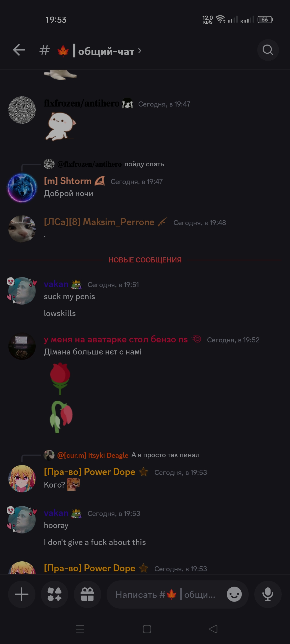Tap the back arrow icon
The height and width of the screenshot is (644, 290).
[19, 50]
